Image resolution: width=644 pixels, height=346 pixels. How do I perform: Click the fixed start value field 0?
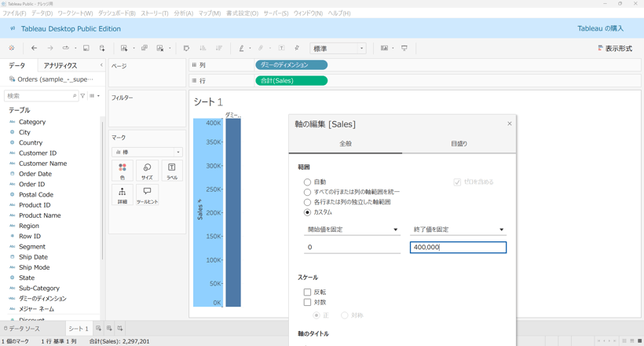pyautogui.click(x=352, y=247)
